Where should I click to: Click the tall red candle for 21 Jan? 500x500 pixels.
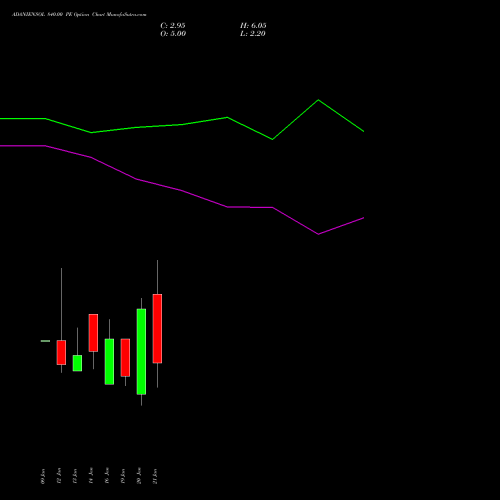click(x=157, y=328)
